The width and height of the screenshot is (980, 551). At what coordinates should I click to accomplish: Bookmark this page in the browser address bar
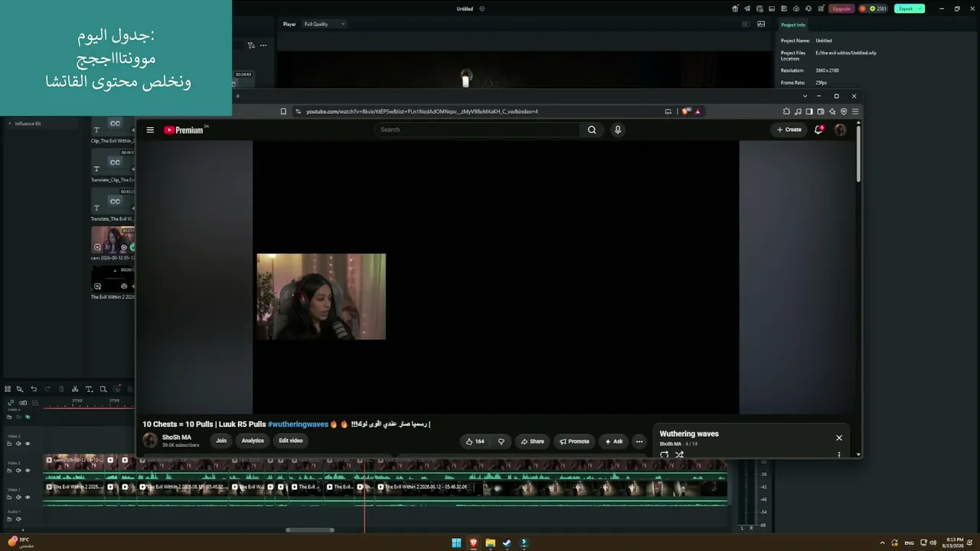283,112
